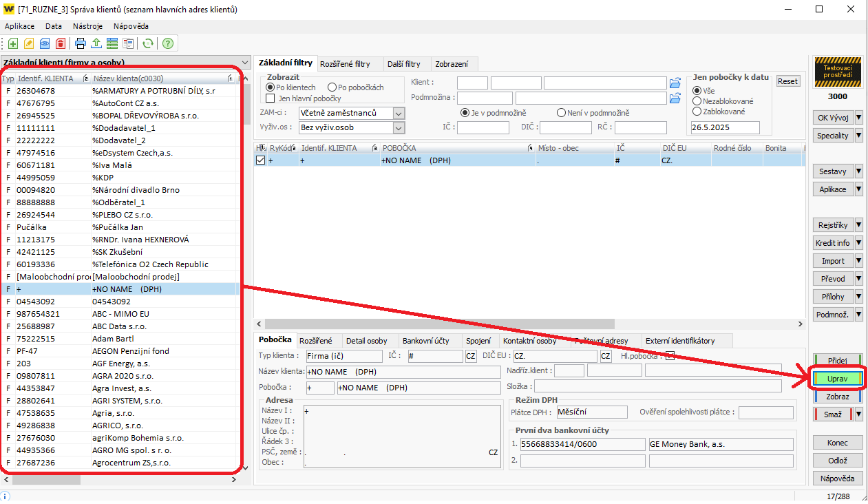Open folder icon next to Podmnožina fields
The image size is (868, 504).
(675, 98)
